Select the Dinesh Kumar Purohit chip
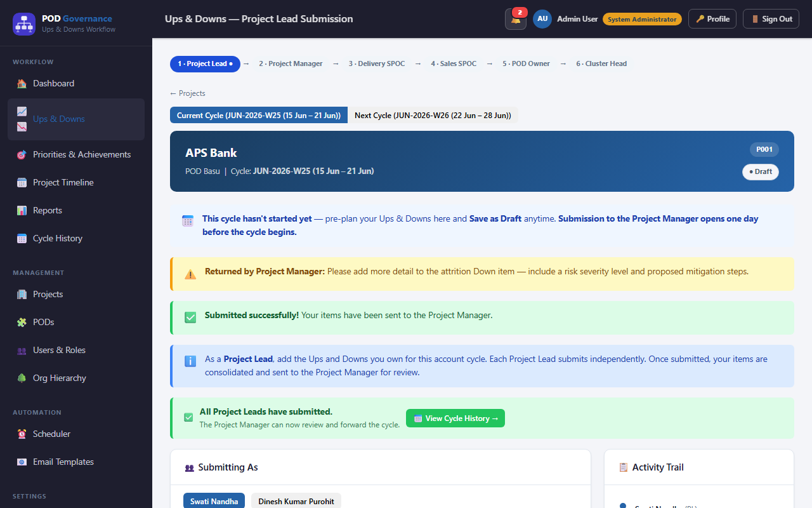The height and width of the screenshot is (508, 812). [x=296, y=501]
